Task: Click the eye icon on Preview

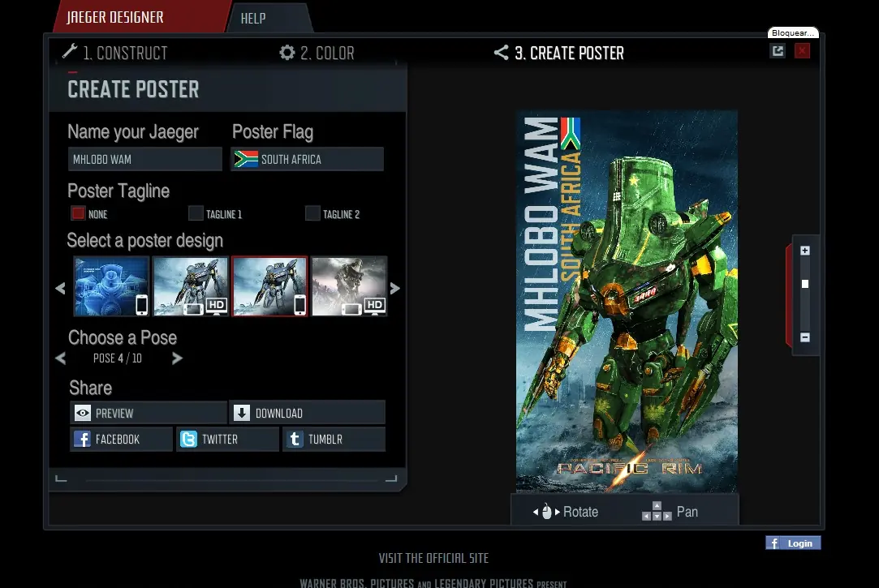Action: (x=83, y=414)
